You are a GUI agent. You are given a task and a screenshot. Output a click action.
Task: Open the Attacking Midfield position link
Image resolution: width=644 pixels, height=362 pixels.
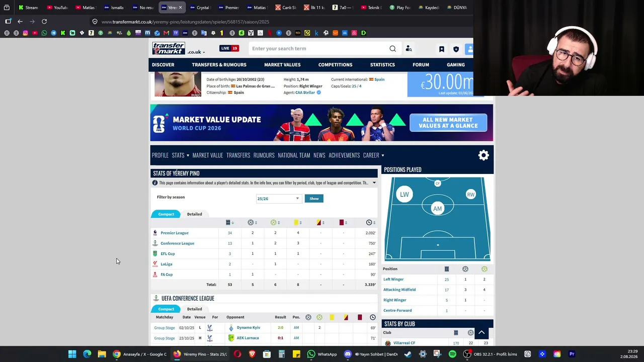[399, 290]
